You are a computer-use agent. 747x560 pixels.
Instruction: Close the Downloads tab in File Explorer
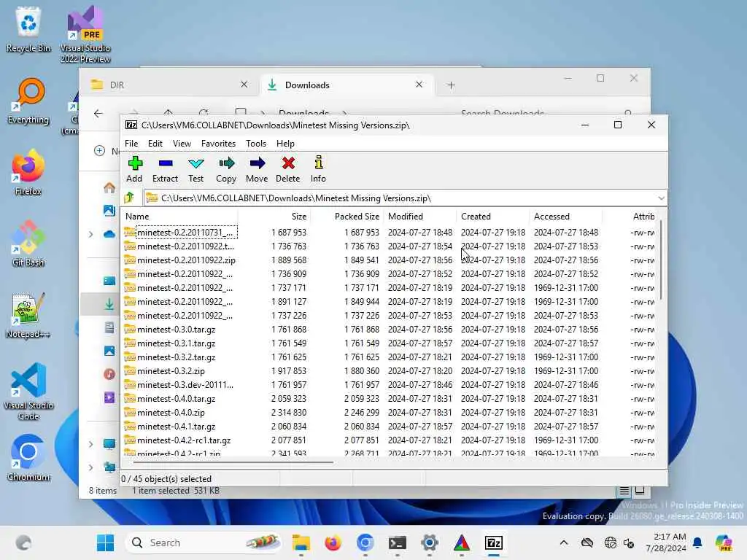click(x=419, y=85)
